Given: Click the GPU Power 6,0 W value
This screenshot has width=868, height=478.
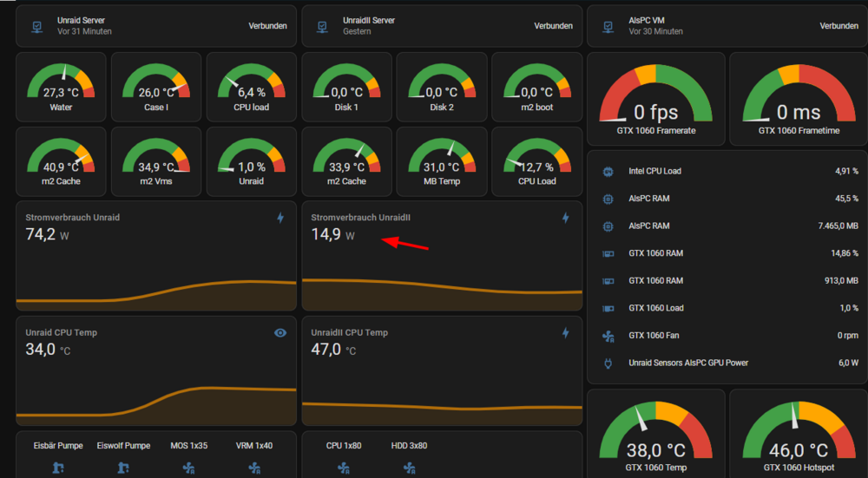Looking at the screenshot, I should (x=849, y=363).
